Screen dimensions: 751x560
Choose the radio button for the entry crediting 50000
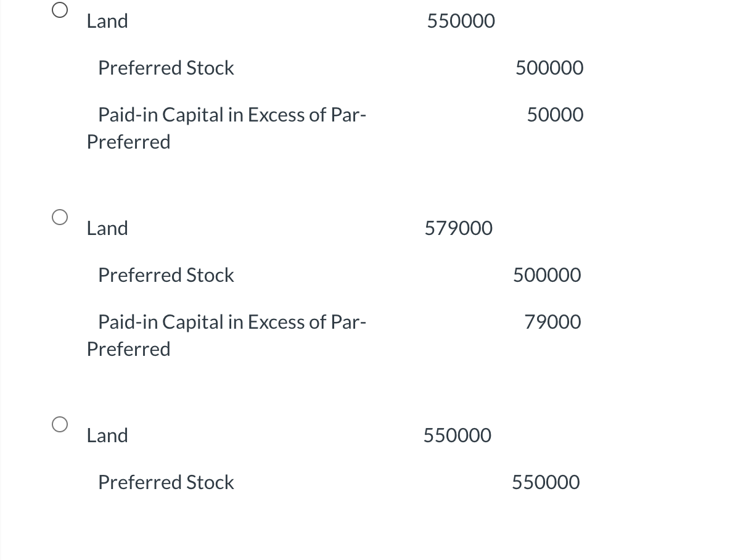pyautogui.click(x=60, y=10)
